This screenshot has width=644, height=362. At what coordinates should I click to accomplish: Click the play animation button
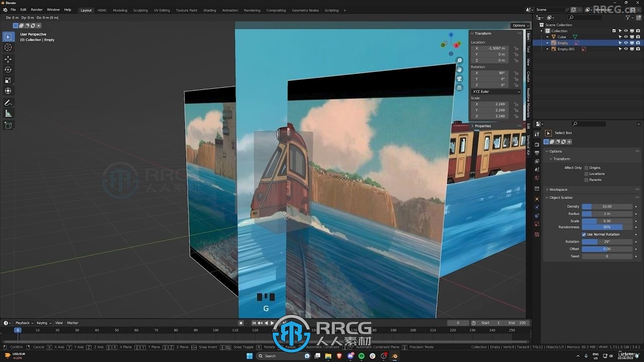[x=272, y=323]
